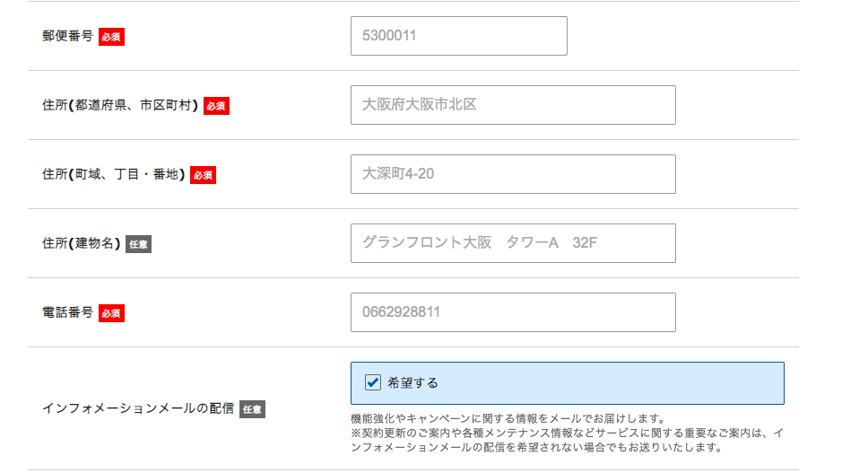
Task: Click the 必須 badge beside 住所(都道府県、市区町村)
Action: (216, 106)
